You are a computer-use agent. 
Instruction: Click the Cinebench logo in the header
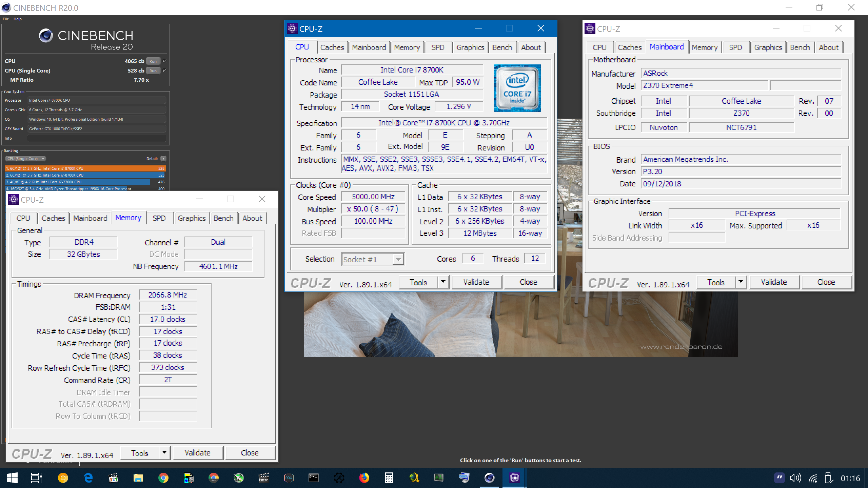click(x=46, y=35)
